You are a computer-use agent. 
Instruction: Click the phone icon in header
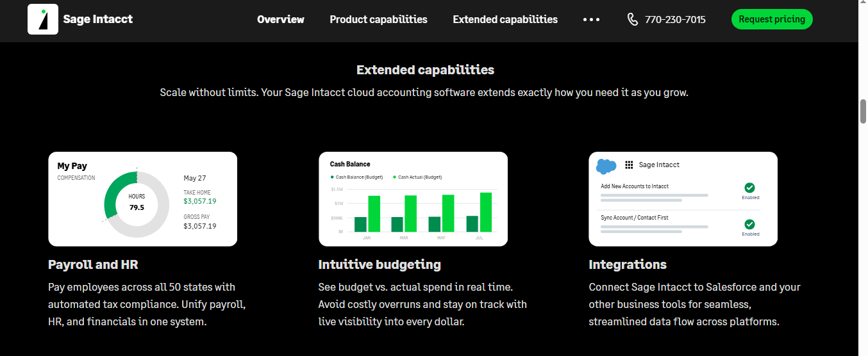tap(633, 19)
